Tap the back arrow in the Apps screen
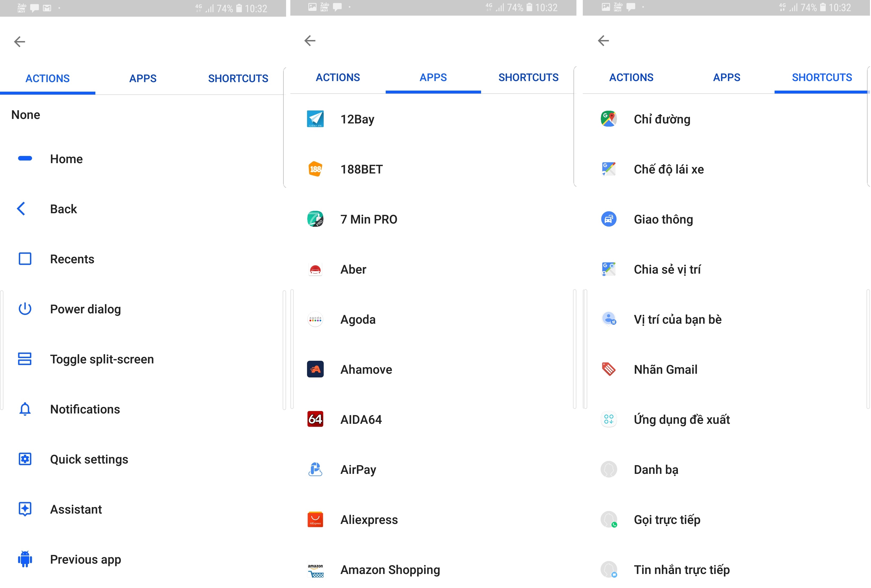The width and height of the screenshot is (871, 588). 310,41
